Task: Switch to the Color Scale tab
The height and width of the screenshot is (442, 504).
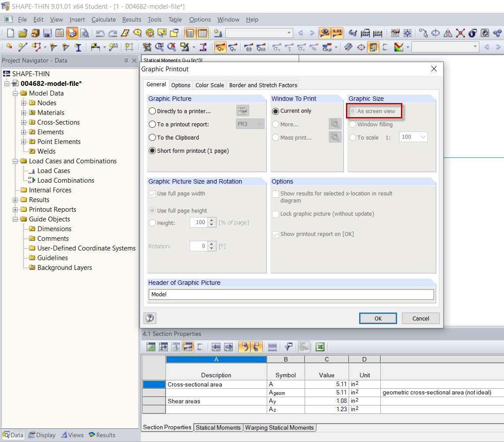Action: pyautogui.click(x=210, y=85)
